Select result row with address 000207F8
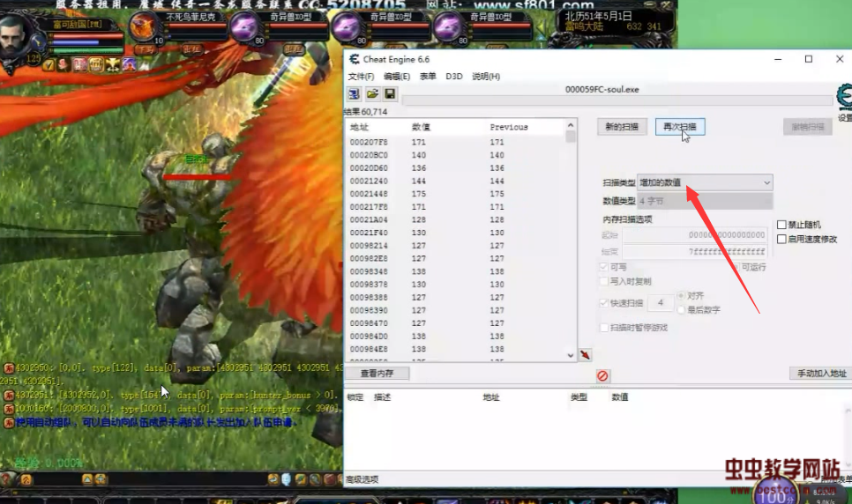The image size is (852, 504). coord(455,142)
